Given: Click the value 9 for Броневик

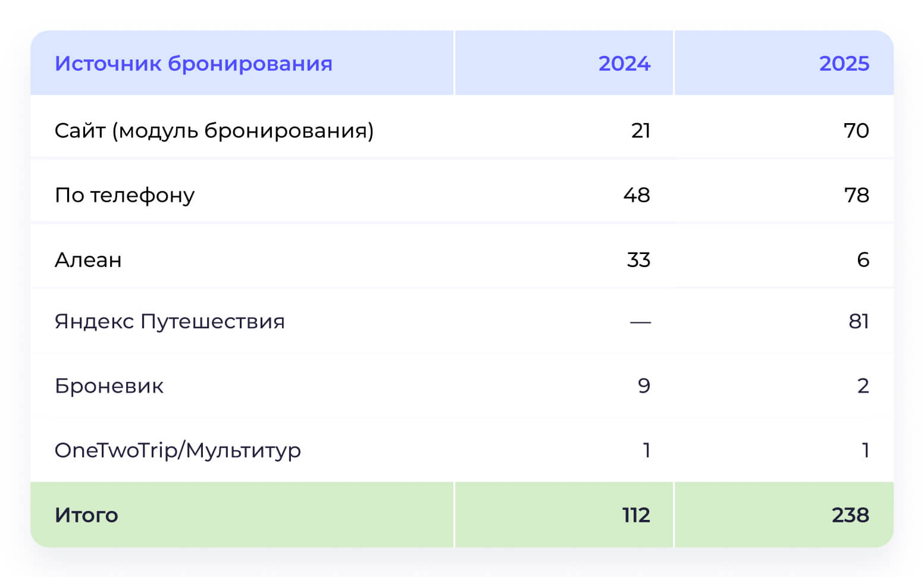Looking at the screenshot, I should click(644, 386).
